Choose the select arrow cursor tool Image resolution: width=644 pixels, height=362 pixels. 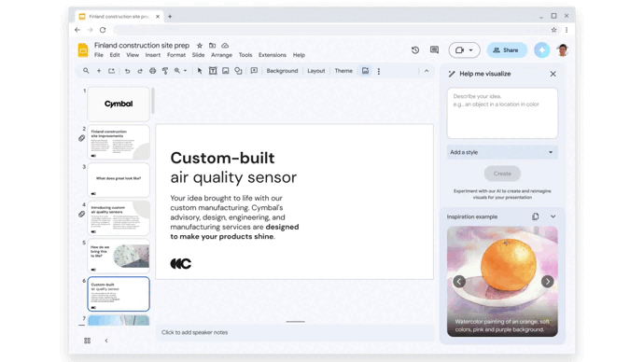[x=200, y=71]
